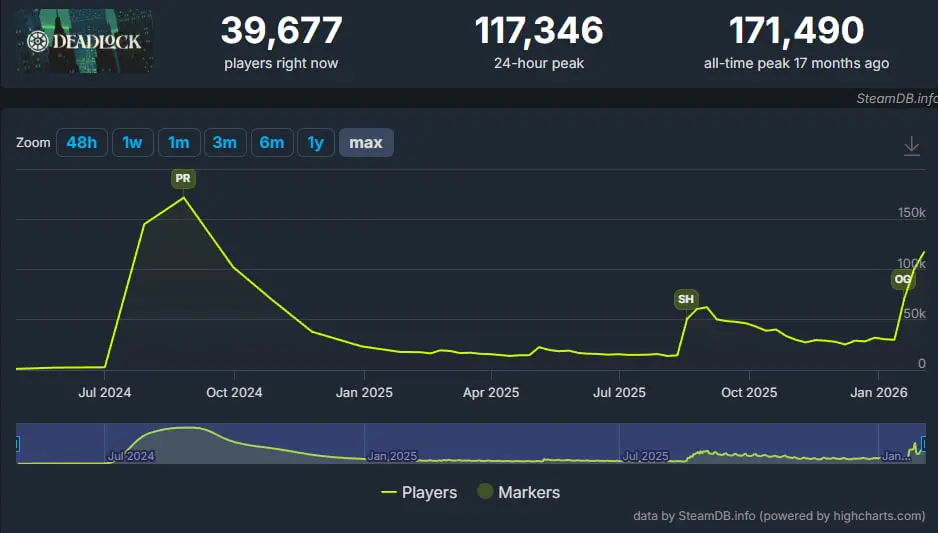Choose the 6m zoom range

point(271,143)
